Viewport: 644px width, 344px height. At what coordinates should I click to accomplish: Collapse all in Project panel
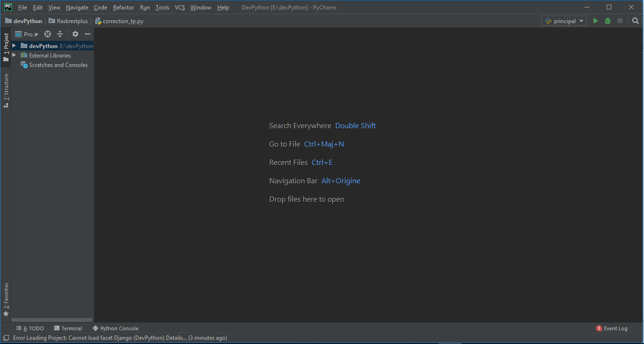click(60, 34)
